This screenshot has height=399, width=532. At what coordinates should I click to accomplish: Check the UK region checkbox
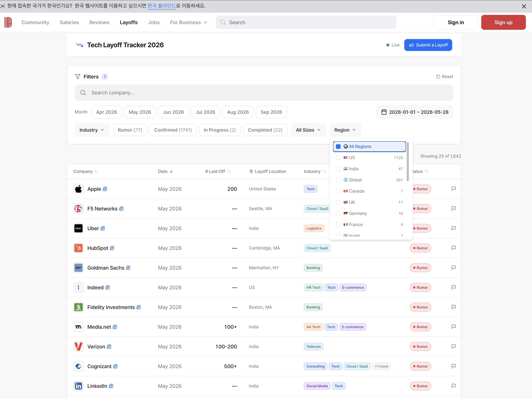pyautogui.click(x=338, y=202)
